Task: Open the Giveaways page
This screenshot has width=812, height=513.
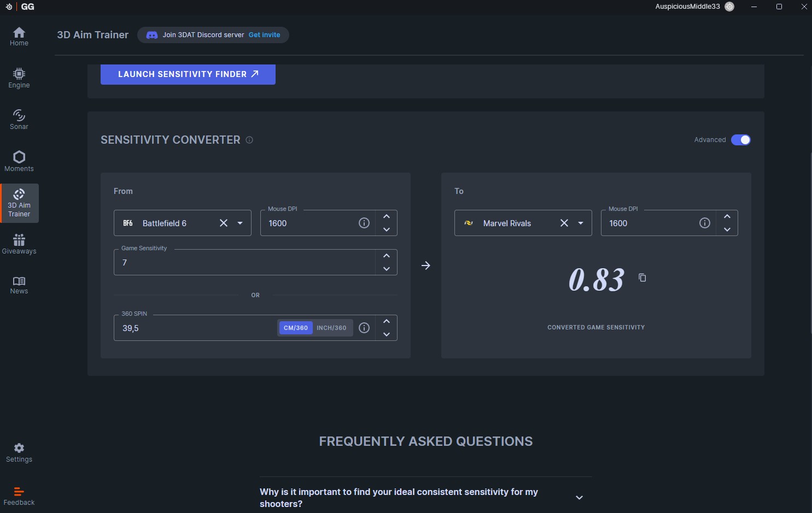Action: coord(19,244)
